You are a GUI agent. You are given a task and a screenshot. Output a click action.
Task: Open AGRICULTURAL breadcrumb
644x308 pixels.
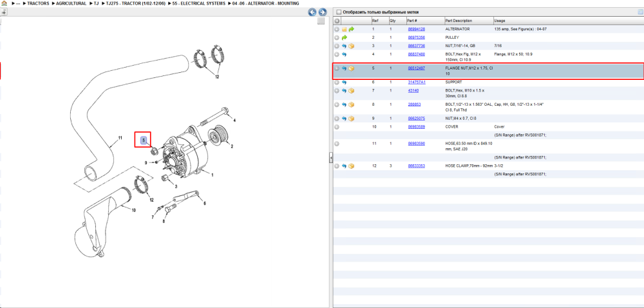coord(71,3)
